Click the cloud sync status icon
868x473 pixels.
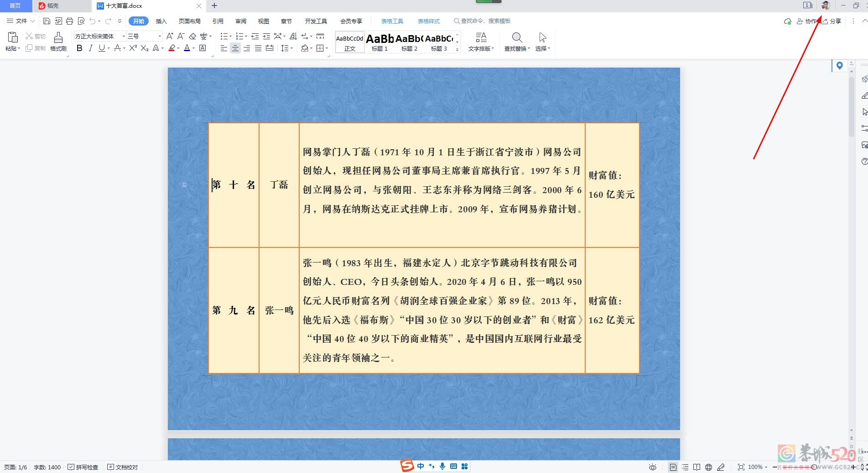788,21
